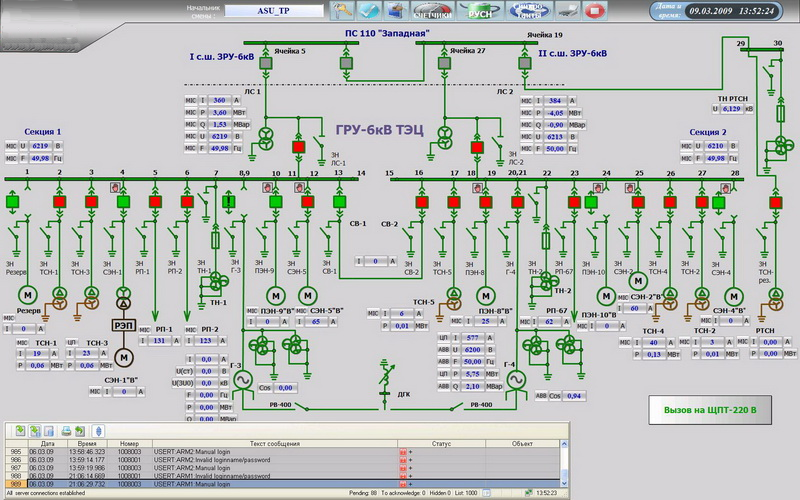The width and height of the screenshot is (800, 500).
Task: Click Вызов на ЩПТ-220 В button
Action: tap(710, 410)
